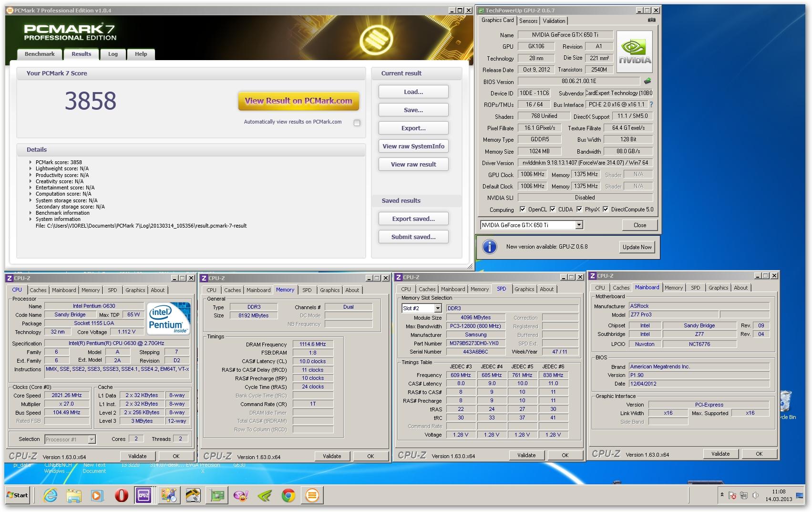812x512 pixels.
Task: Open the Slot #2 dropdown in CPU-Z SPD
Action: pos(438,308)
